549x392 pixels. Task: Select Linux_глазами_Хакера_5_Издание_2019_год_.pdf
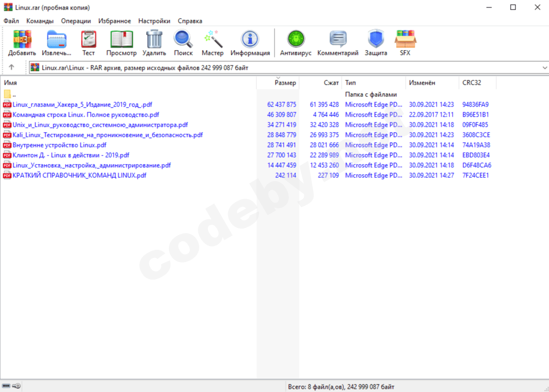[82, 104]
